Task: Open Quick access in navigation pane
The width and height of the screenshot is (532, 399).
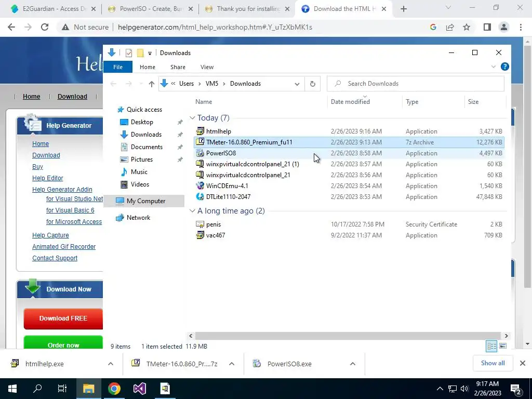Action: pos(144,110)
